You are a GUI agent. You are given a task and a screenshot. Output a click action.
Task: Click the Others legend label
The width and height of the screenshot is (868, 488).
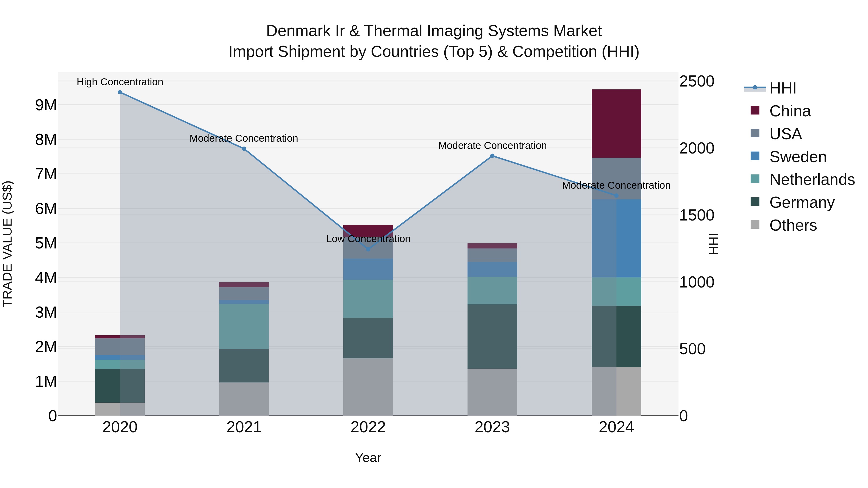(x=793, y=225)
